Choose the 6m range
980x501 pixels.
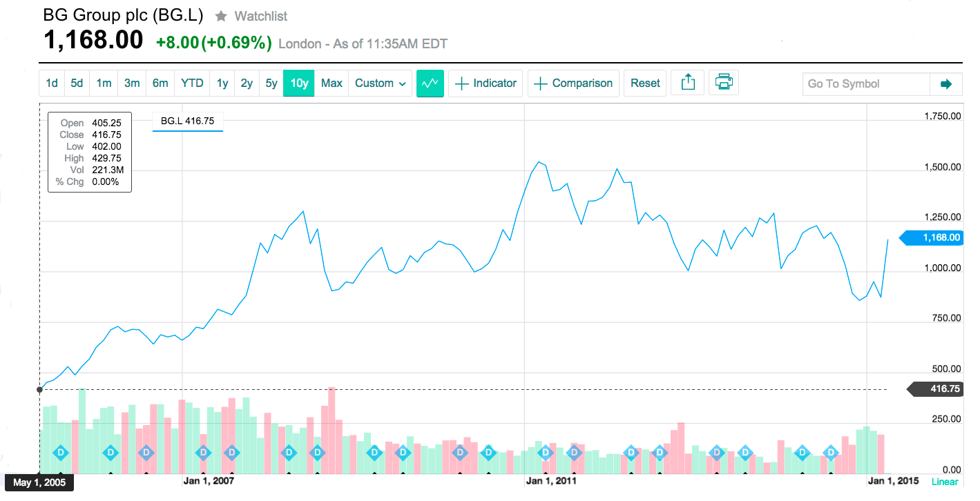(x=160, y=83)
